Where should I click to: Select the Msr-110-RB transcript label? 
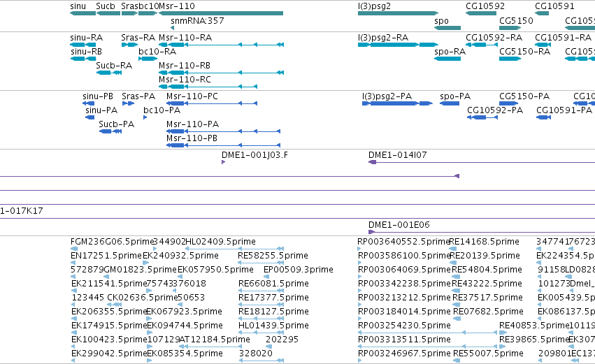tap(185, 66)
